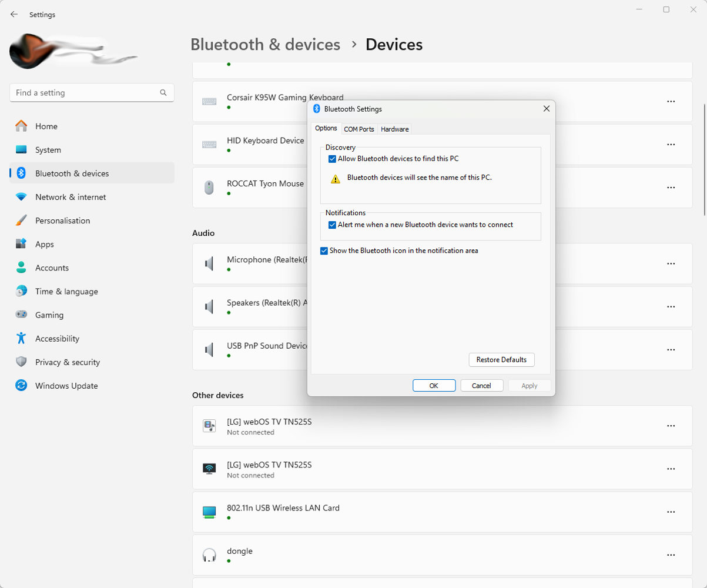
Task: Uncheck Show Bluetooth icon in notification area
Action: [324, 250]
